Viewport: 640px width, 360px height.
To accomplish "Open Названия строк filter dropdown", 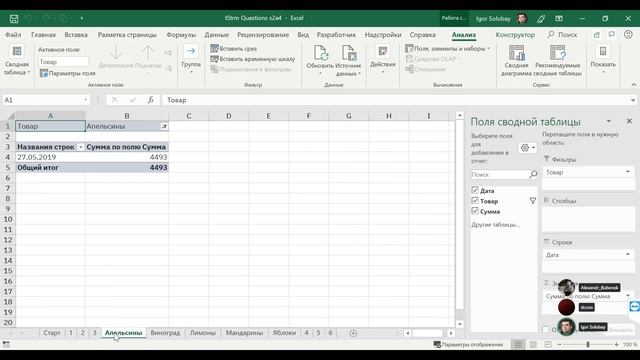I will [80, 147].
